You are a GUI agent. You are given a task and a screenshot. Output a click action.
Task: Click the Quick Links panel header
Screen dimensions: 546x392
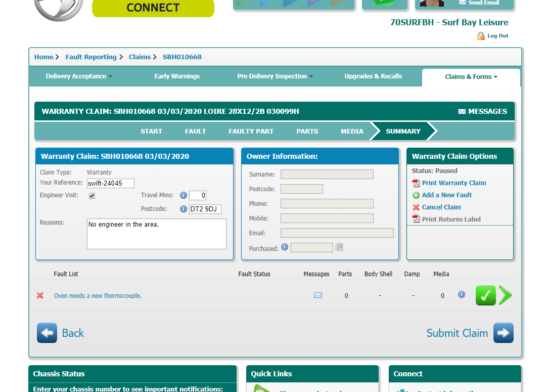click(312, 373)
